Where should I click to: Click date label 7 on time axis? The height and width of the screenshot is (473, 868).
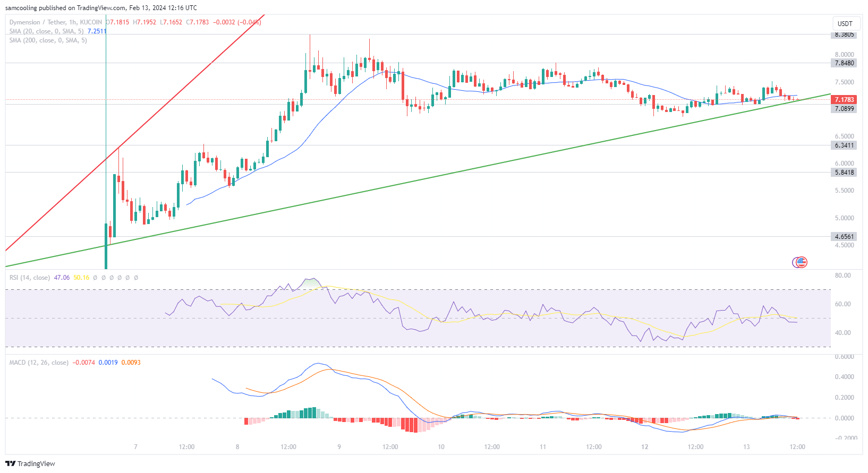click(x=135, y=447)
